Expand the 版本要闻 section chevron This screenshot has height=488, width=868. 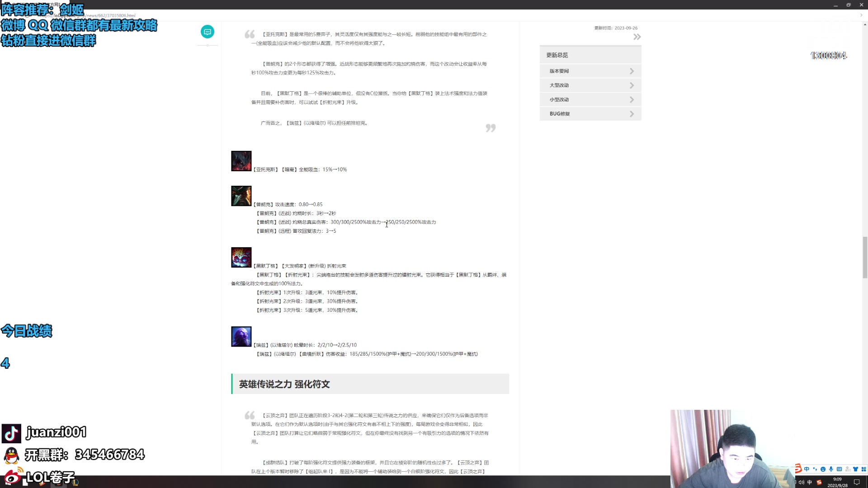(x=632, y=71)
